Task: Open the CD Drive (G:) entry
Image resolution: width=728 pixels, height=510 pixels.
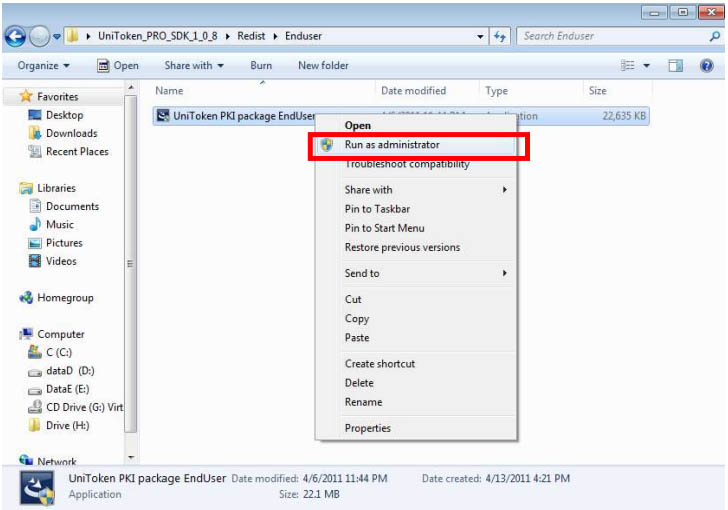Action: 84,407
